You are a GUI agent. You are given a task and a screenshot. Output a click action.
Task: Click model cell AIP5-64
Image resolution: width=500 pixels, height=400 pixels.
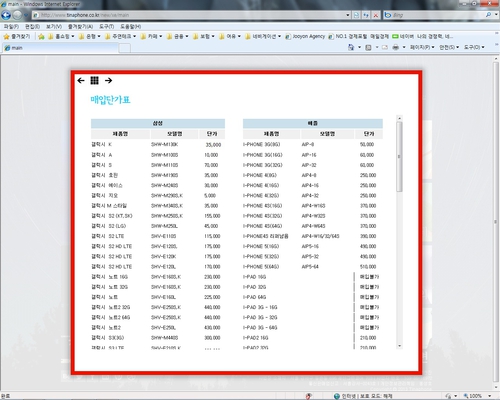310,267
